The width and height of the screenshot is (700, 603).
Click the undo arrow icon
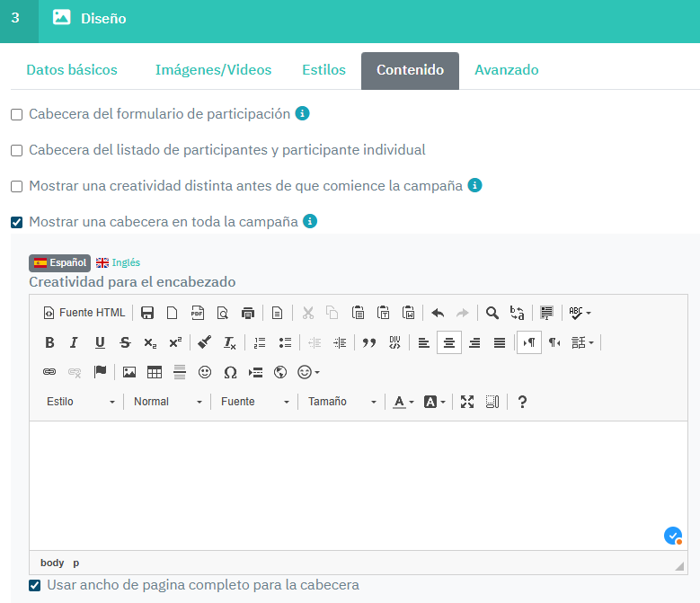tap(438, 313)
